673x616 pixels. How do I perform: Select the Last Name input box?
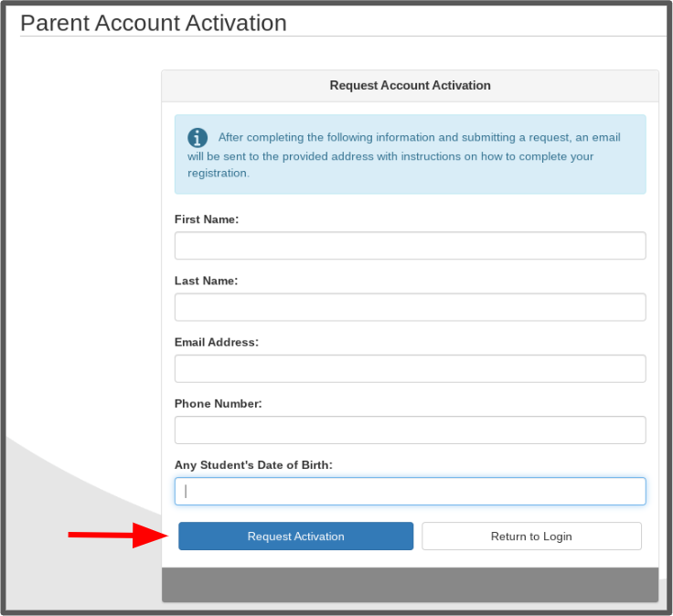point(410,307)
